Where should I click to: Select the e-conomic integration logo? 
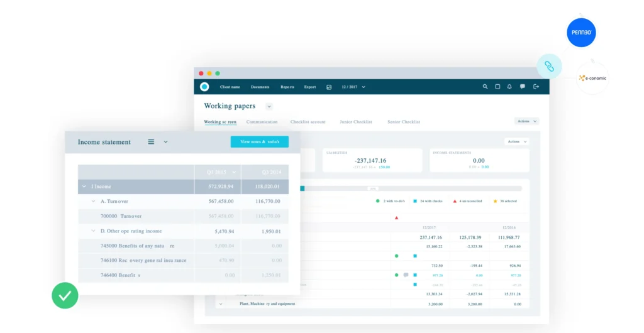click(592, 78)
